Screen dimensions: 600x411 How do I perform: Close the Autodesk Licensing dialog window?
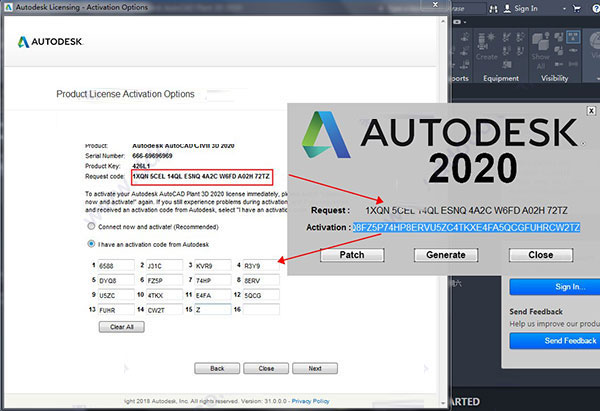click(x=435, y=5)
